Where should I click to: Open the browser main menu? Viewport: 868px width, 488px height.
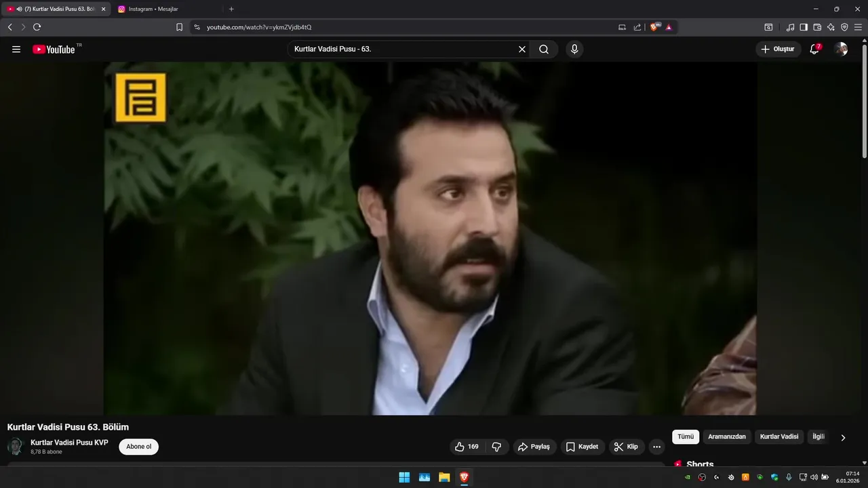click(858, 27)
